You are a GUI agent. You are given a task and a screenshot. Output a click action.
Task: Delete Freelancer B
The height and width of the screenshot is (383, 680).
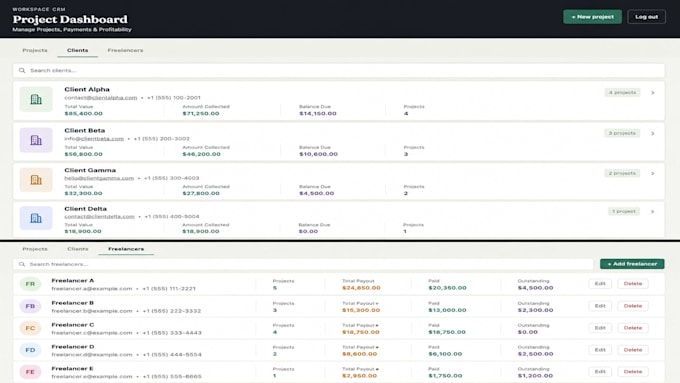[x=633, y=306]
